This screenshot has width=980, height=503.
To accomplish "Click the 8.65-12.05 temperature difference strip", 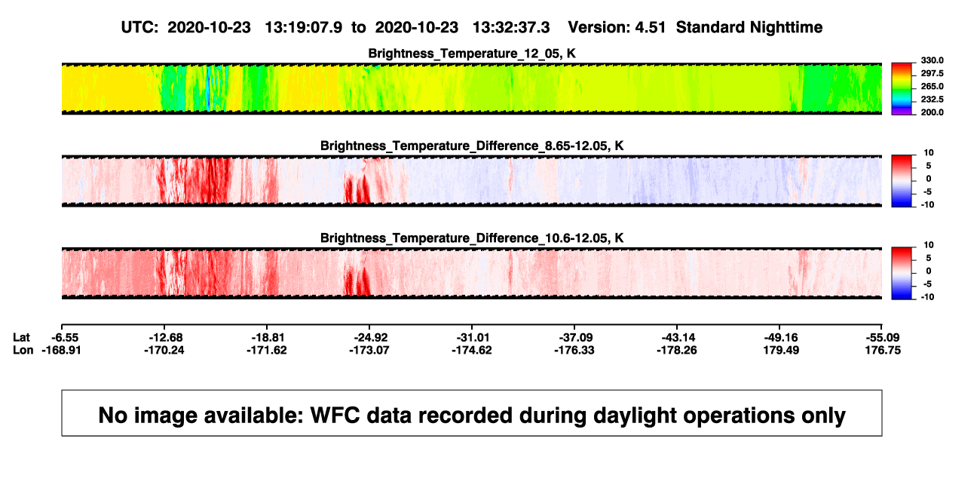I will [471, 180].
